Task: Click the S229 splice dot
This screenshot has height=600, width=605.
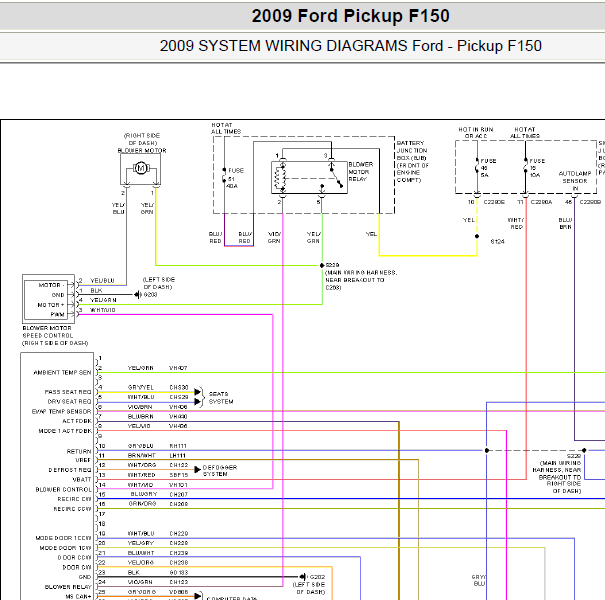Action: 322,265
